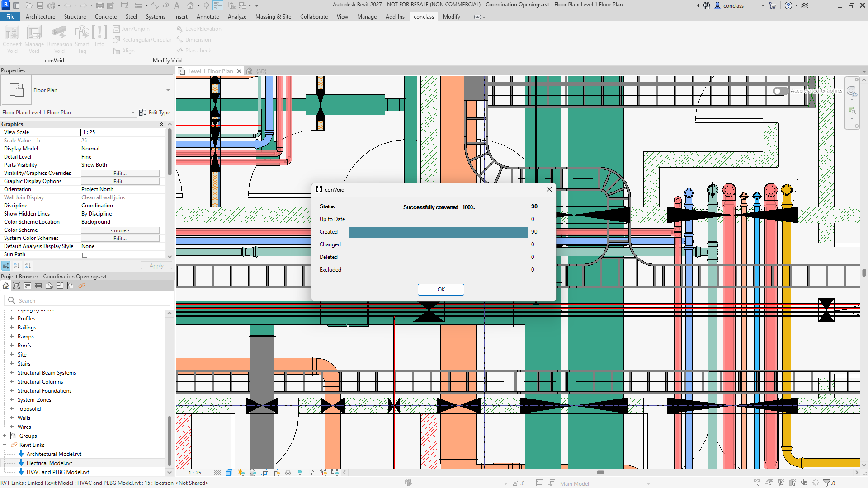Click the Color Scheme <none> button
Image resolution: width=868 pixels, height=488 pixels.
click(120, 230)
